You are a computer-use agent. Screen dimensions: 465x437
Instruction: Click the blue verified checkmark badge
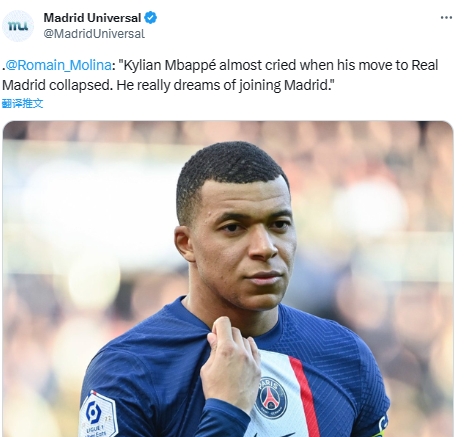(151, 18)
